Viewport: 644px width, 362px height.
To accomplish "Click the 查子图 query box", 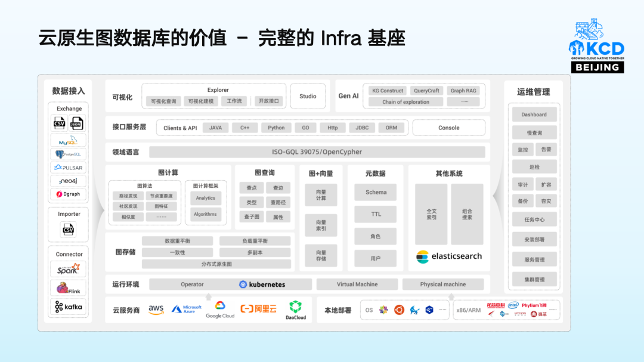I will pyautogui.click(x=252, y=217).
